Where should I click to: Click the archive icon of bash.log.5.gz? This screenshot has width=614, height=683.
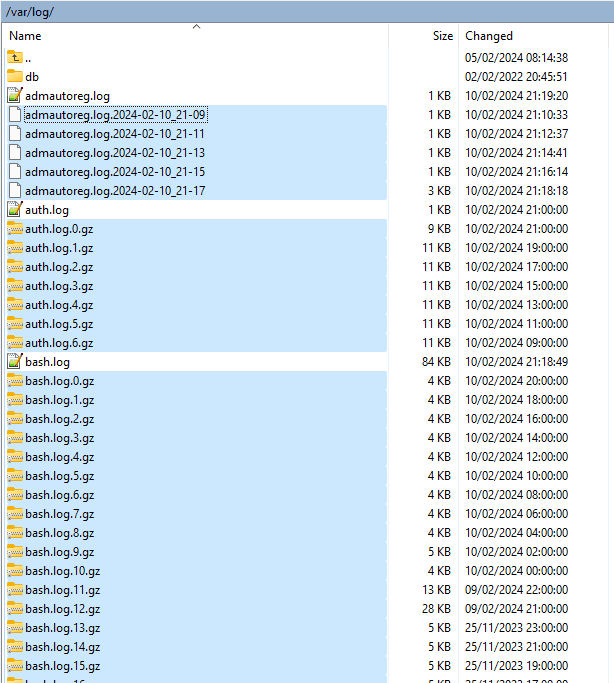click(14, 476)
